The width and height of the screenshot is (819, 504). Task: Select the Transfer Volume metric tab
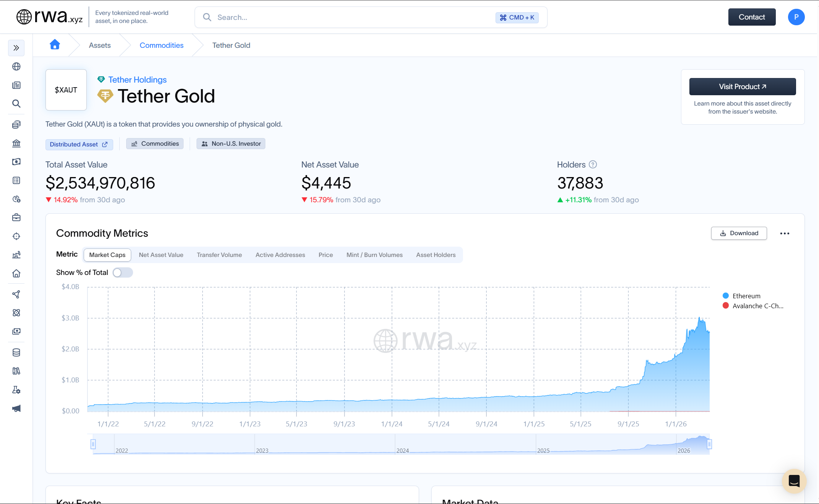[219, 255]
